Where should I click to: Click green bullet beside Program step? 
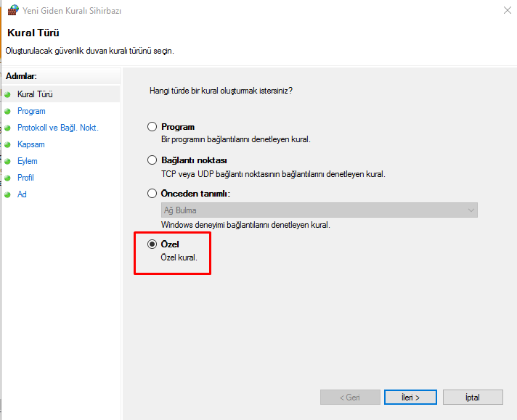(x=8, y=111)
